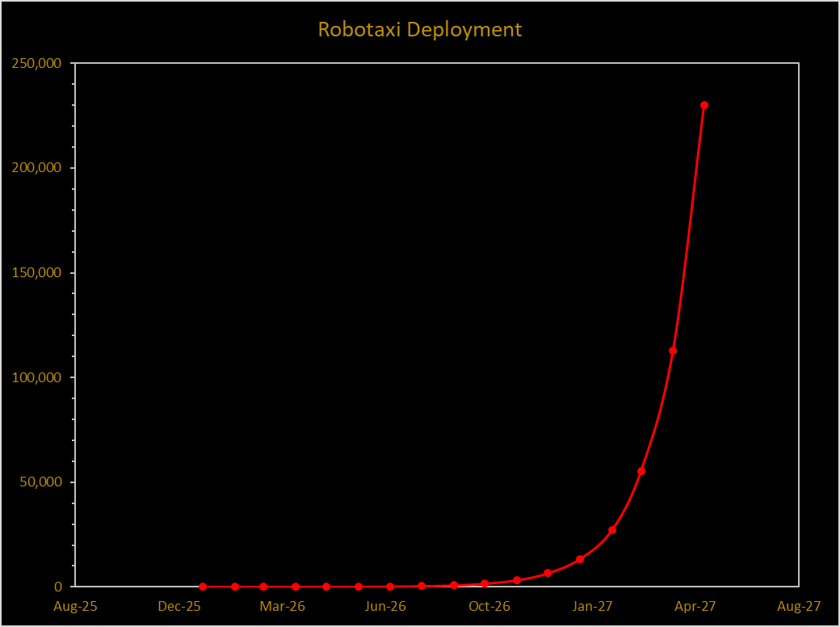
Task: Click the 0 label on y-axis
Action: (x=58, y=587)
